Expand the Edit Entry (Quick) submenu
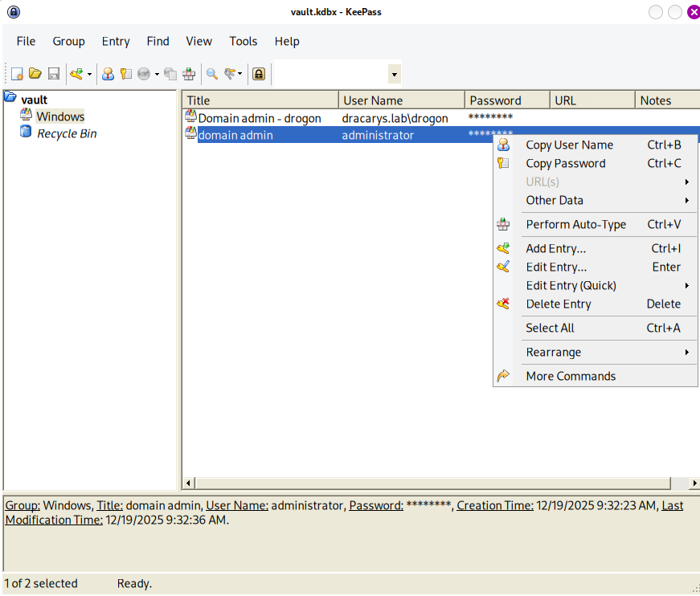Screen dimensions: 700x596 [595, 285]
